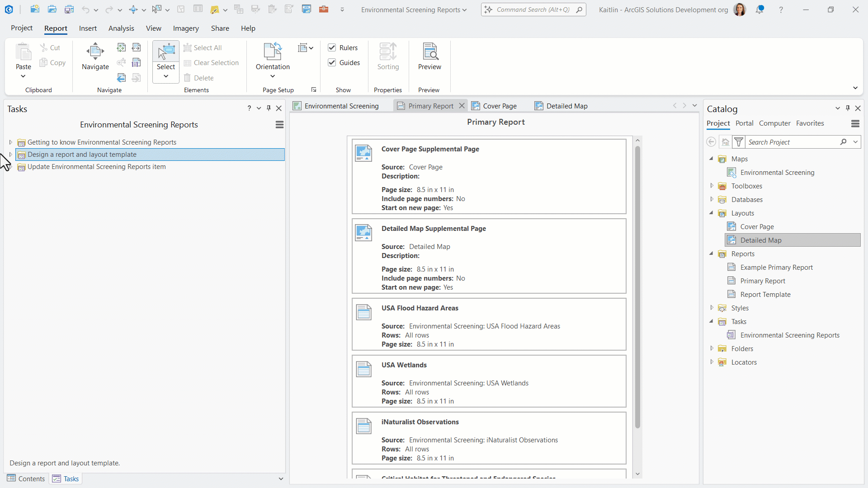Open the Select tool dropdown arrow
The image size is (868, 488).
pyautogui.click(x=166, y=76)
